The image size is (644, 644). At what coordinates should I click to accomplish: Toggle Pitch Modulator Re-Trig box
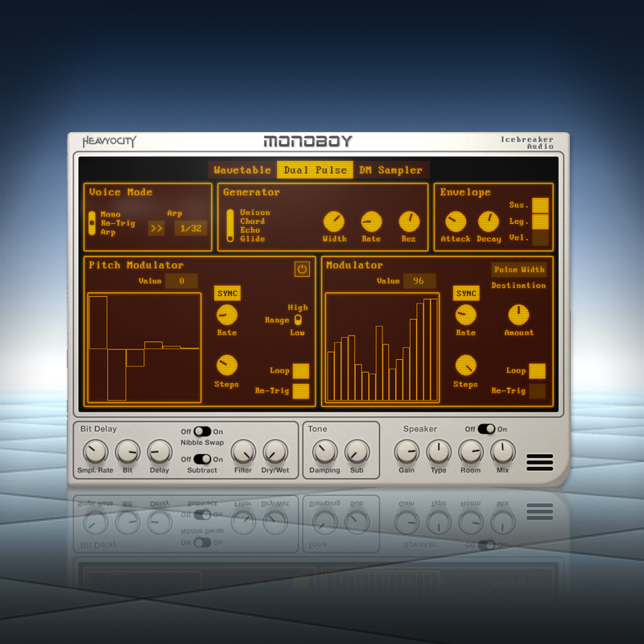(x=300, y=391)
